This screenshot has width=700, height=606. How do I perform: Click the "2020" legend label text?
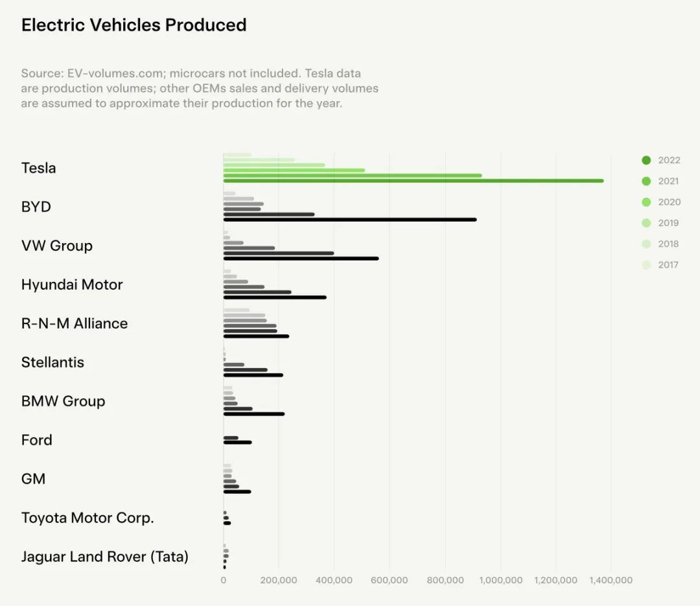tap(669, 202)
